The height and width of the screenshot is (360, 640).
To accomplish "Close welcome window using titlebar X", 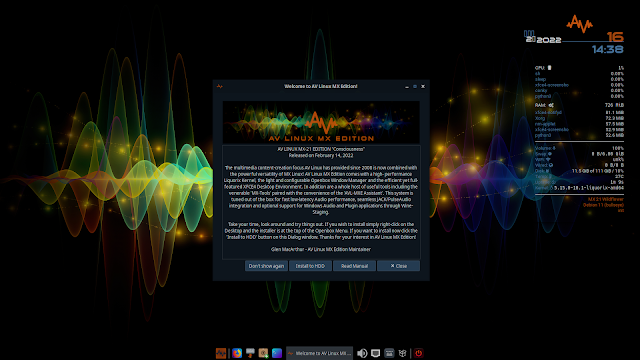I will (423, 87).
